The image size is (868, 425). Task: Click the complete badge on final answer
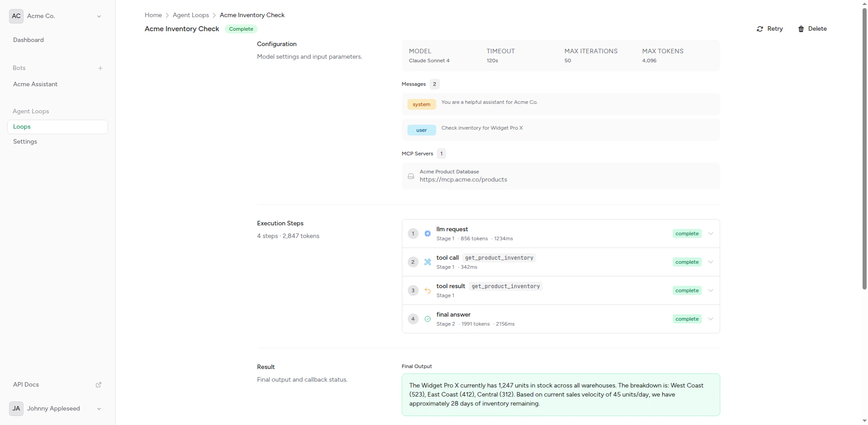point(687,319)
